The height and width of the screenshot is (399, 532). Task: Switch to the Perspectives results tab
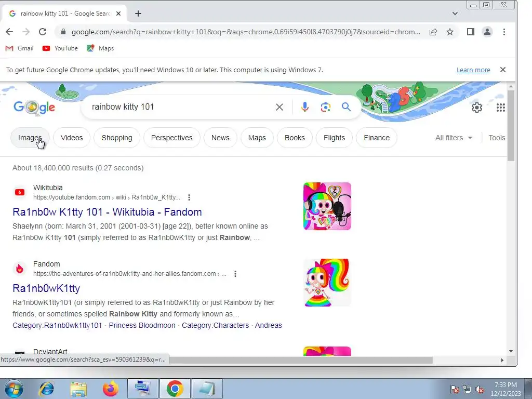tap(171, 138)
